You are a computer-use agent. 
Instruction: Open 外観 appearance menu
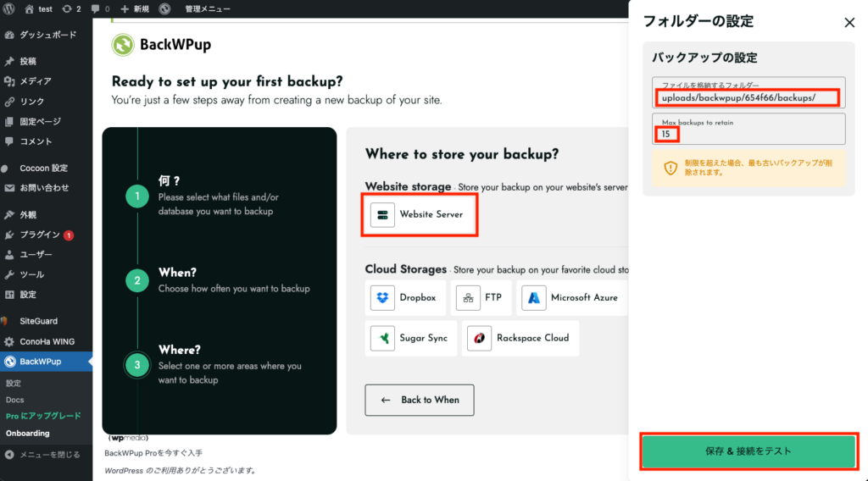click(x=46, y=214)
